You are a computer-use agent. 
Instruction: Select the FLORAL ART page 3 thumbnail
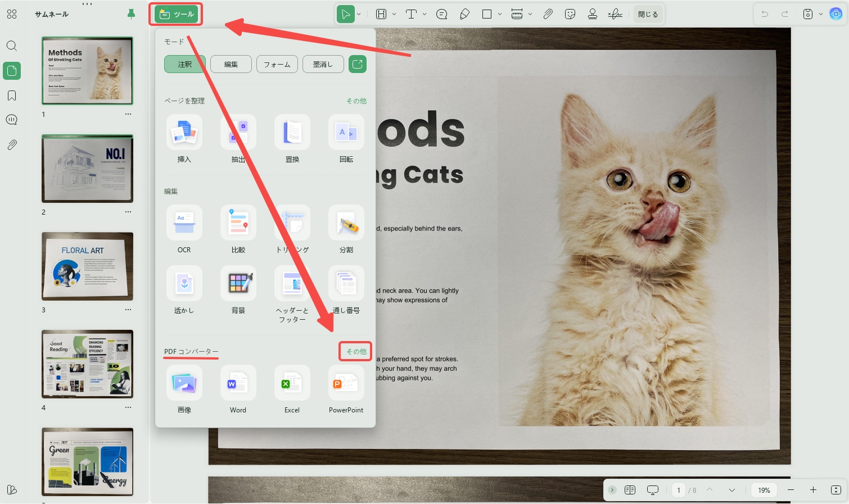pyautogui.click(x=88, y=266)
